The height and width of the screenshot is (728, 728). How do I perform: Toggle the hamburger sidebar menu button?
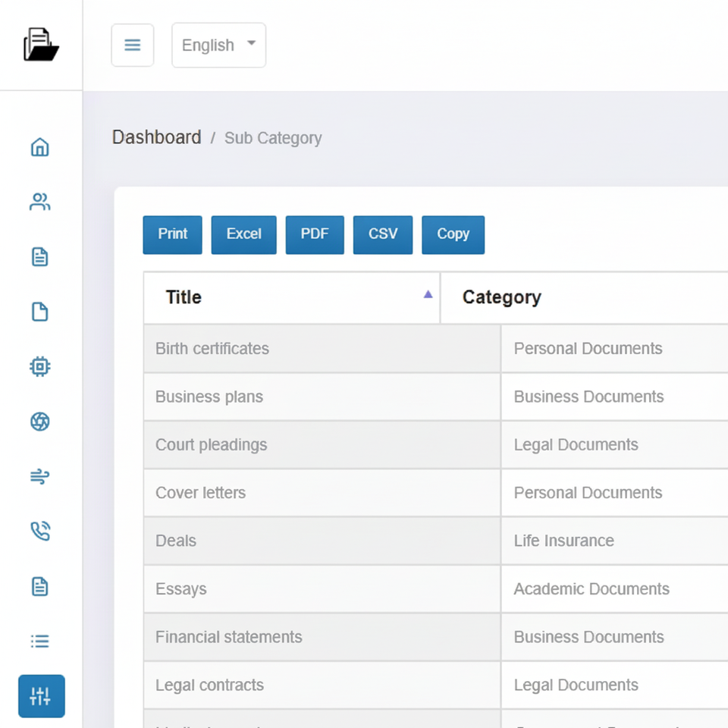133,45
